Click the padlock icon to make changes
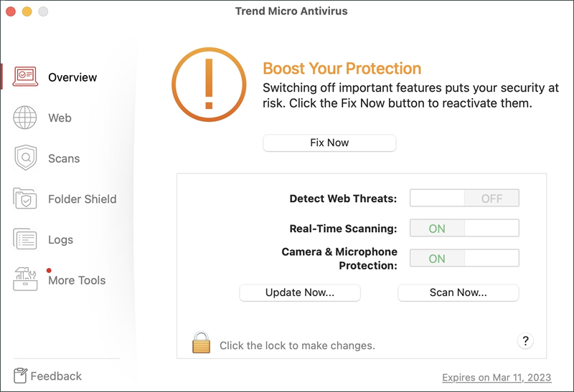 pos(202,343)
